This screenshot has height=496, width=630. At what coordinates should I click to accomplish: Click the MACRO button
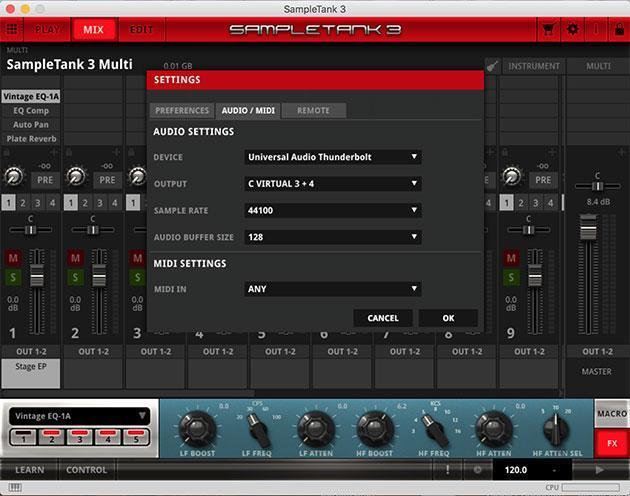(612, 413)
